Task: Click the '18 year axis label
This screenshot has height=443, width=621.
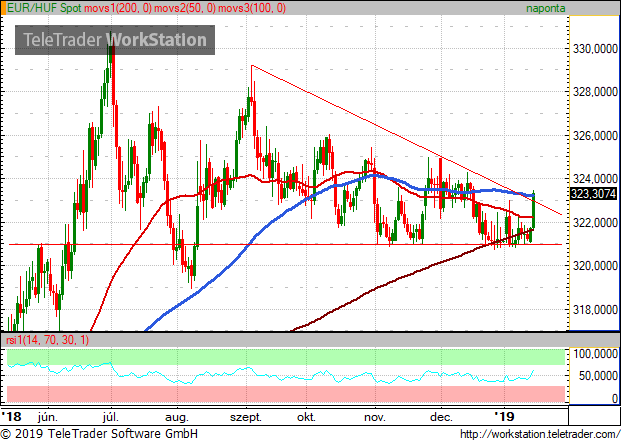Action: click(x=11, y=417)
